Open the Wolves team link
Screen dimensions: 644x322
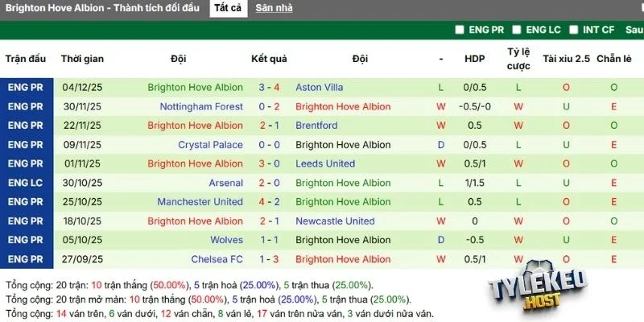[x=226, y=240]
